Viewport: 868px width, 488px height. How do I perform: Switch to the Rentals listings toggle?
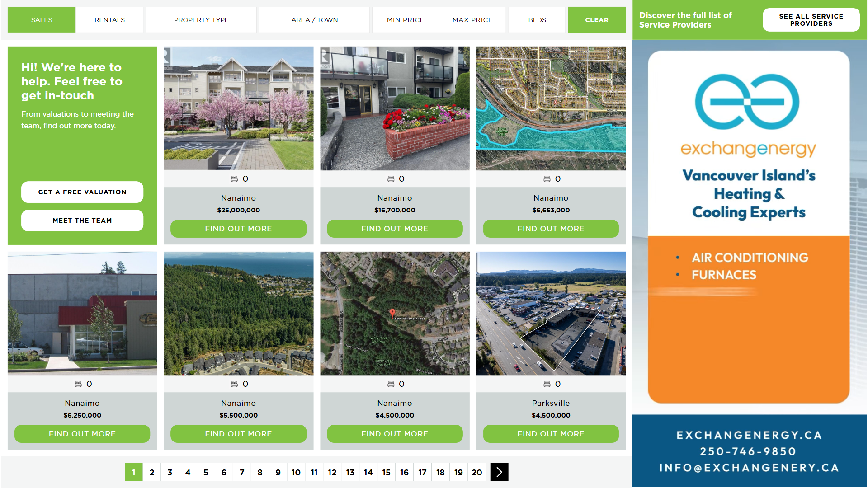[x=109, y=20]
